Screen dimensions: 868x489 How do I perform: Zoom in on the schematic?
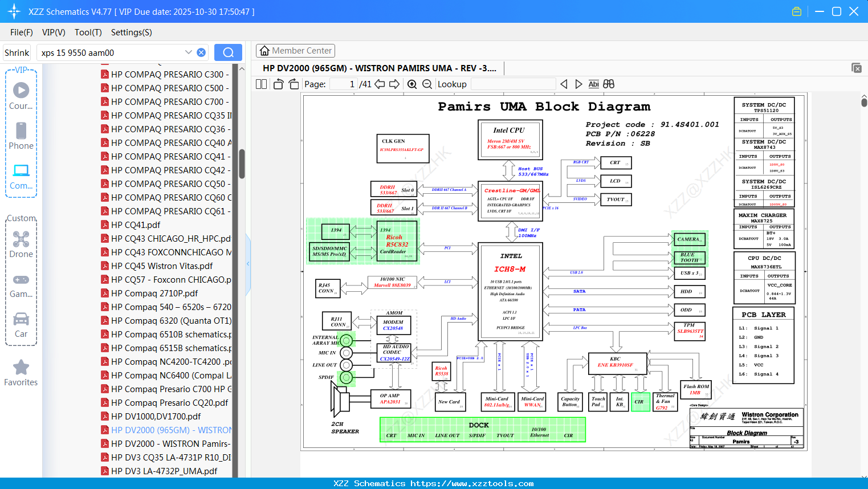click(x=412, y=84)
